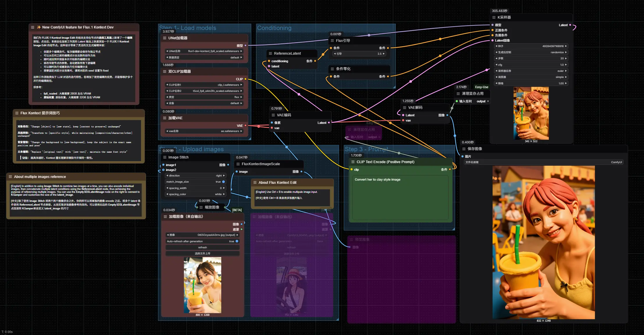Open the 清理显存占用 node menu icon
644x335 pixels.
[x=458, y=94]
